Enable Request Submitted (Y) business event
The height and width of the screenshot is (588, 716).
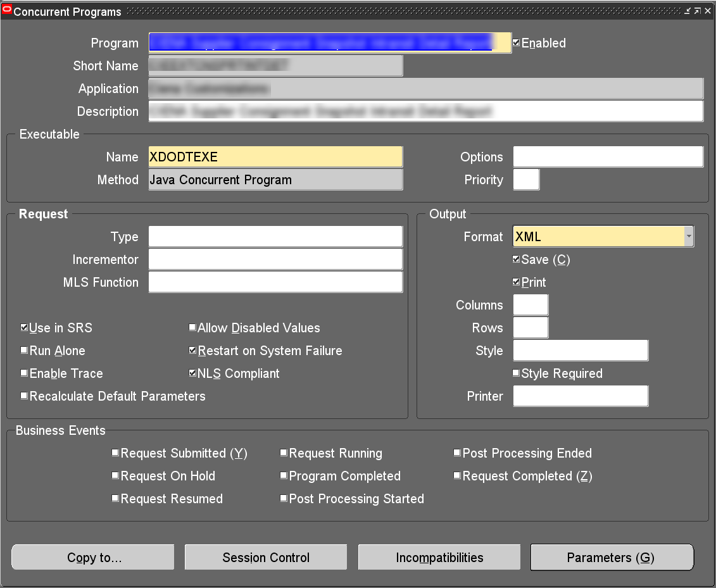(115, 453)
